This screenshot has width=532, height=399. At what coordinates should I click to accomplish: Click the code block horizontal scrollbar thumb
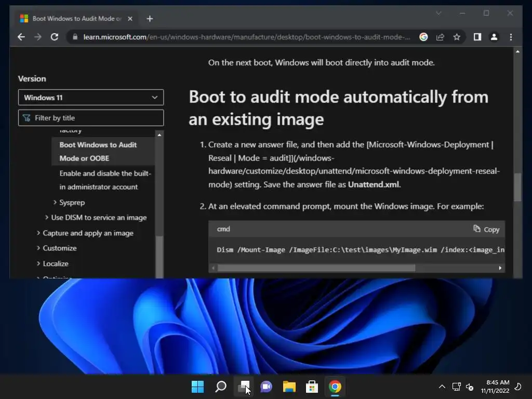tap(316, 268)
